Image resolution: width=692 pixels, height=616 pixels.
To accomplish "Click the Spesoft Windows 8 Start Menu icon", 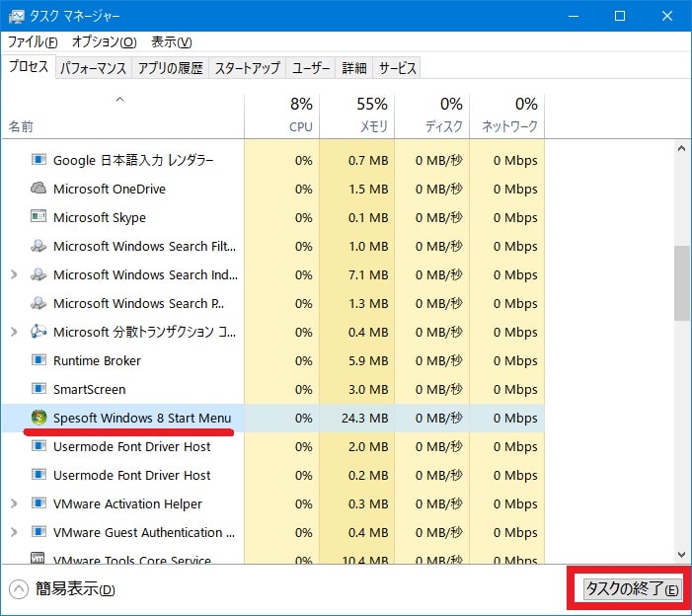I will [38, 417].
